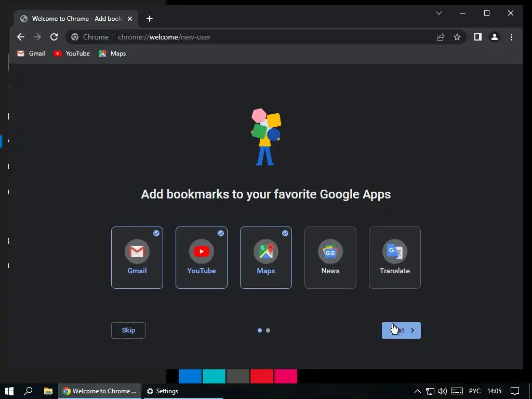Minimize the Chrome window
Viewport: 532px width, 399px height.
coord(463,13)
